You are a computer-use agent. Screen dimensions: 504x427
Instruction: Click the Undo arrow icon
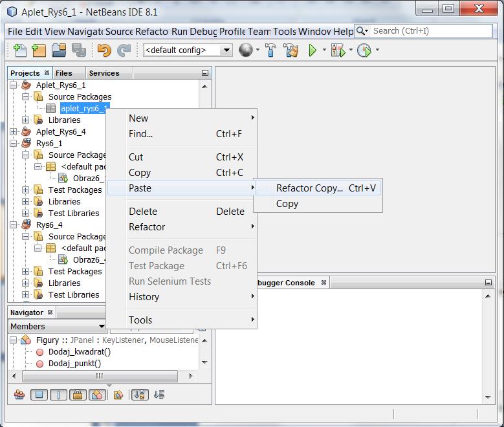tap(104, 50)
